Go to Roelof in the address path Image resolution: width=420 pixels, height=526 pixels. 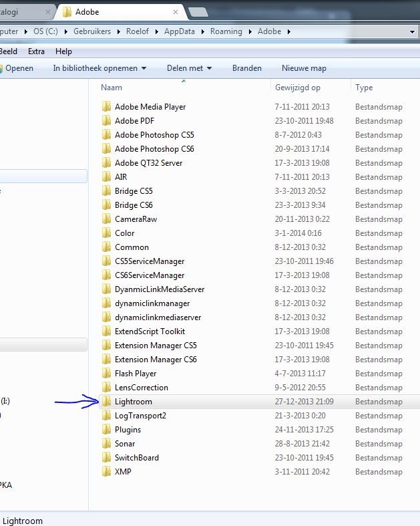tap(138, 31)
